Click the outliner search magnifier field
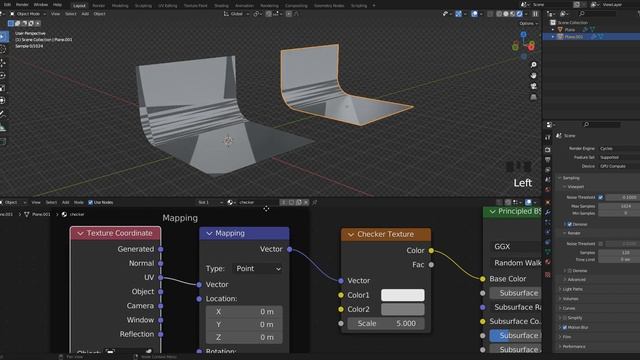 598,14
